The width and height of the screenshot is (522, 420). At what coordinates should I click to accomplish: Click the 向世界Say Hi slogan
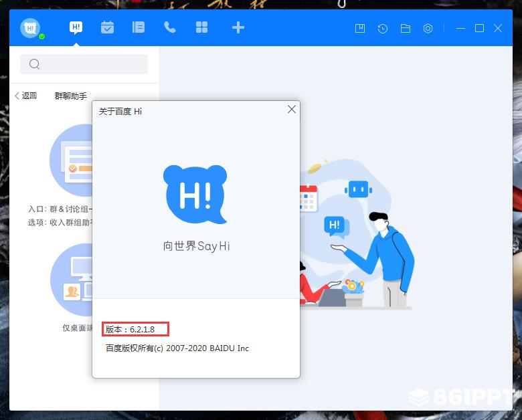tap(196, 246)
